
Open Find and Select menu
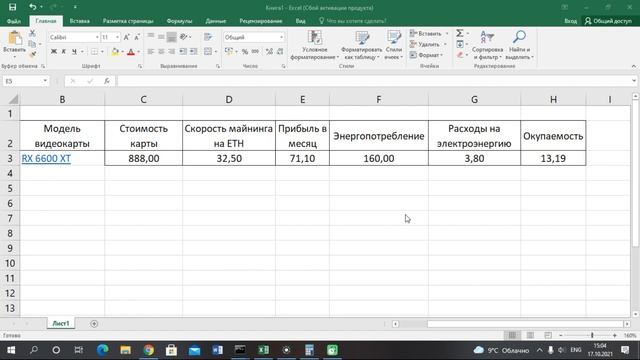[519, 45]
